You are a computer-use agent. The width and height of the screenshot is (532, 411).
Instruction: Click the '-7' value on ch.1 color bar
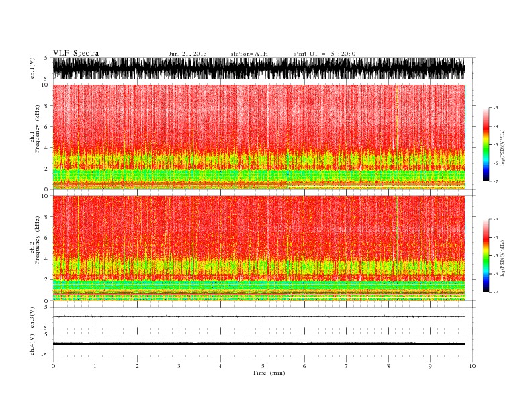(x=495, y=181)
